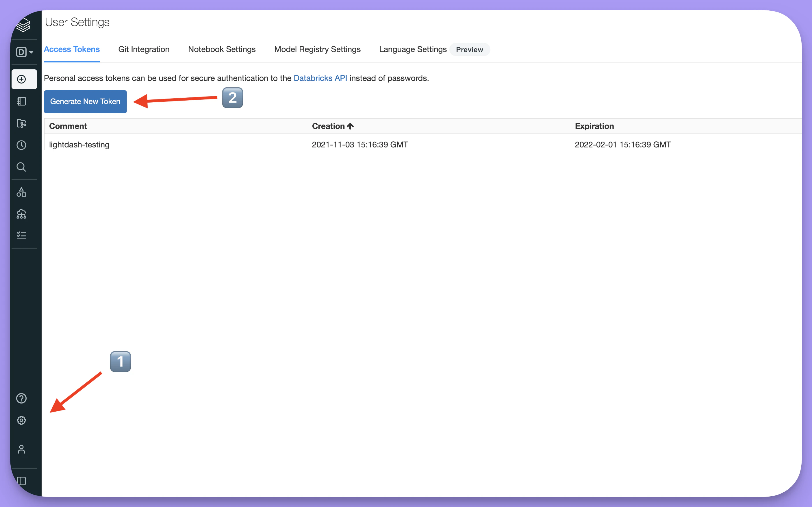
Task: Open the Workspace notebook icon
Action: pyautogui.click(x=22, y=101)
